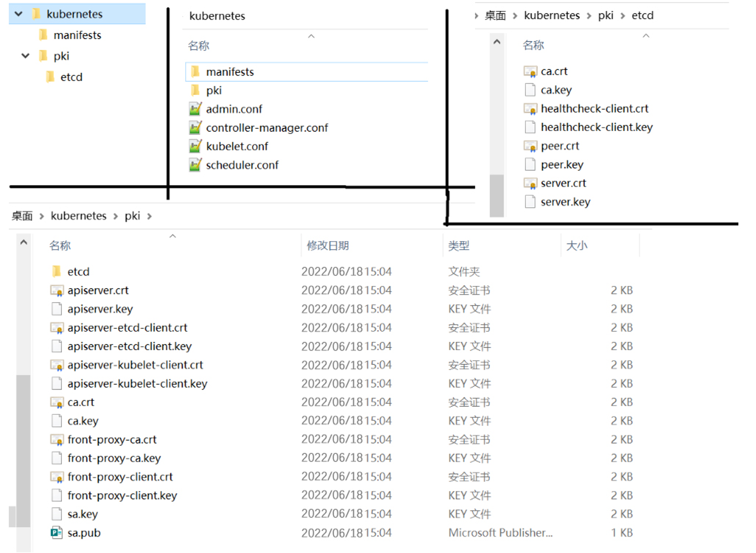Open dropdown arrow after 桌面 in etcd breadcrumb

click(x=515, y=15)
